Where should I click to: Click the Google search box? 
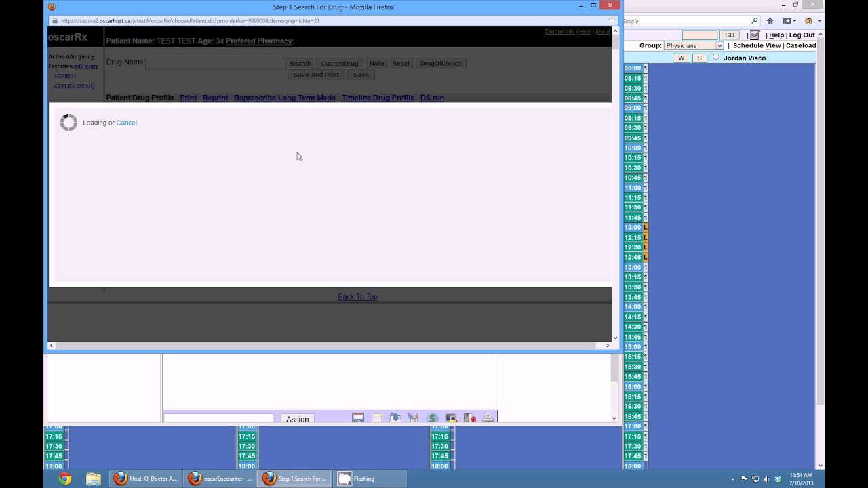[686, 21]
